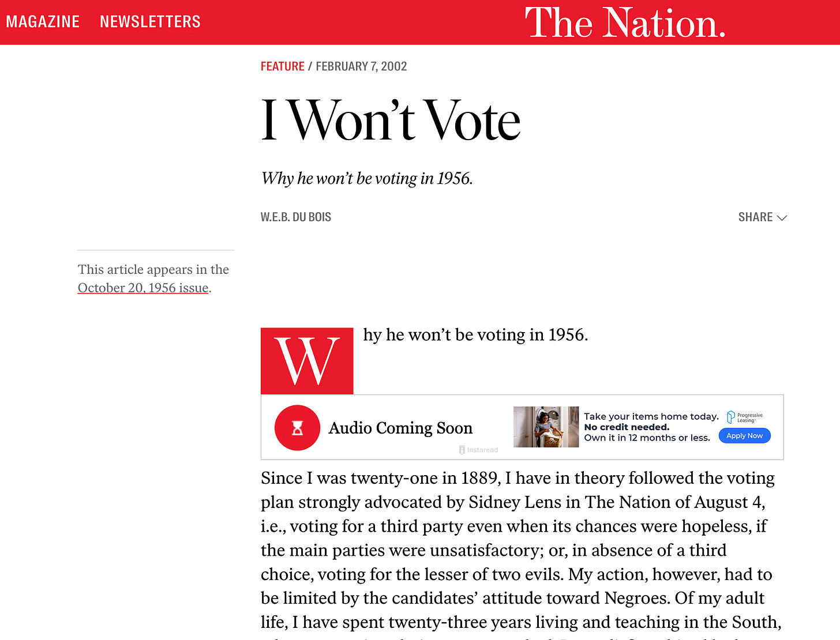Click the Instaread logo
Viewport: 840px width, 640px height.
pyautogui.click(x=478, y=450)
